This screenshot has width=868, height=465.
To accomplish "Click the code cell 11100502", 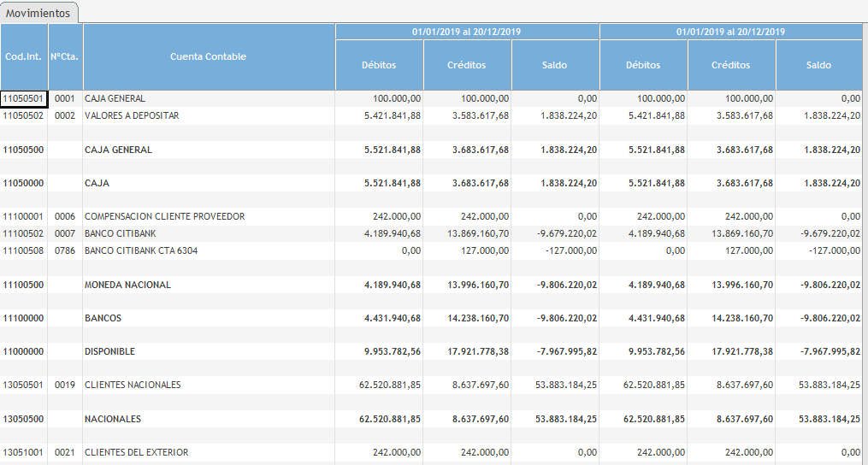I will click(24, 233).
